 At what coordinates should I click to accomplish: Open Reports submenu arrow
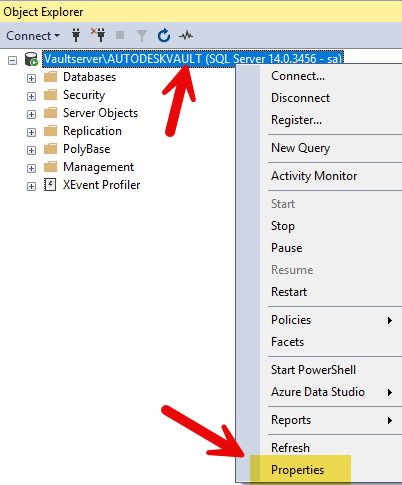390,421
